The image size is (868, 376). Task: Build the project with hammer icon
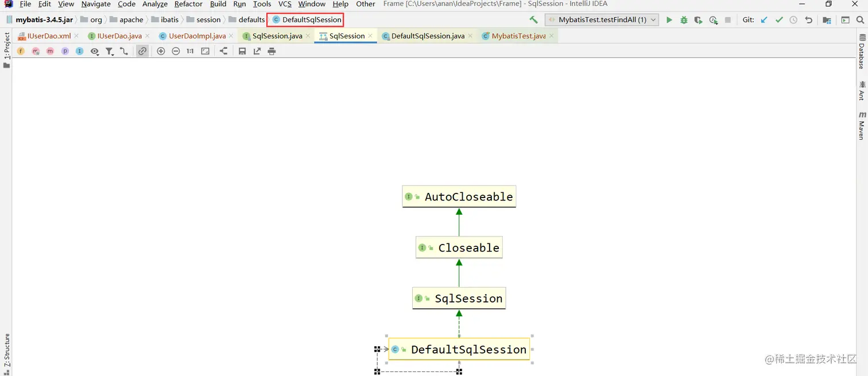click(x=533, y=20)
